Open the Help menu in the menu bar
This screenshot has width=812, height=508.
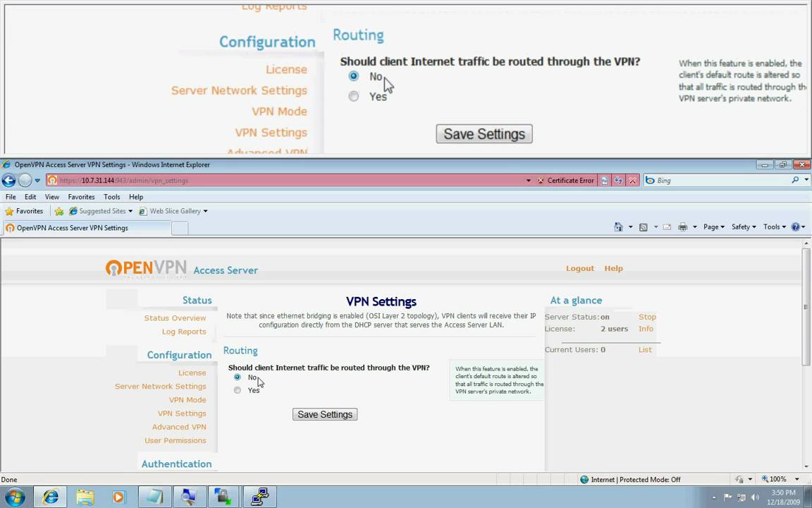click(x=135, y=197)
